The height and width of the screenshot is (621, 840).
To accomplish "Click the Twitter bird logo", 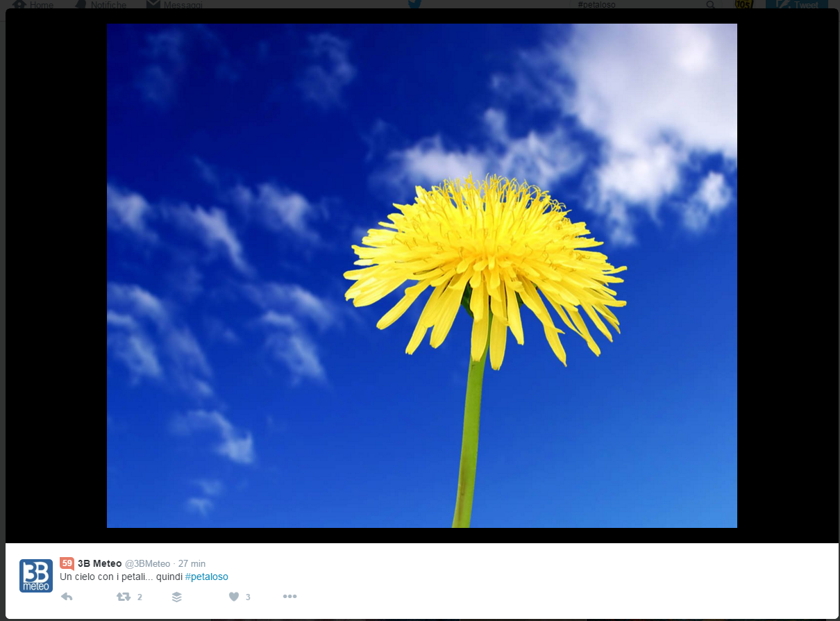I will [x=414, y=3].
